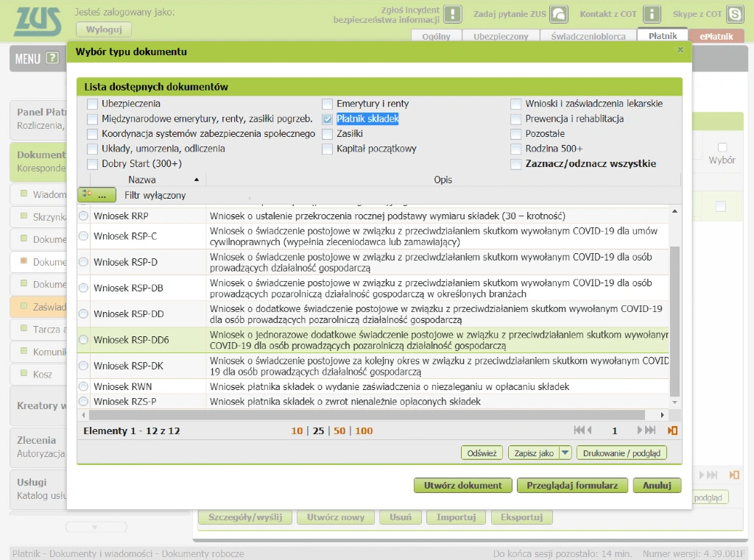This screenshot has height=560, width=754.
Task: Switch to Świadczeniobiorca tab
Action: pyautogui.click(x=588, y=36)
